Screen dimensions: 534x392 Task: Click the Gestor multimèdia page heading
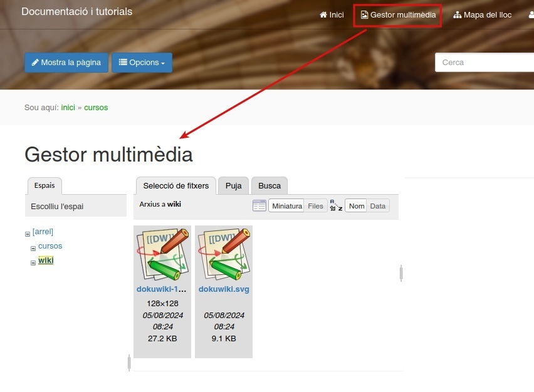click(108, 155)
